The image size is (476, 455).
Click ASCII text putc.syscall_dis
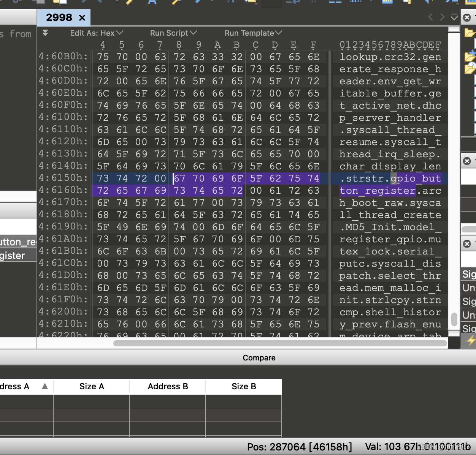[x=390, y=264]
